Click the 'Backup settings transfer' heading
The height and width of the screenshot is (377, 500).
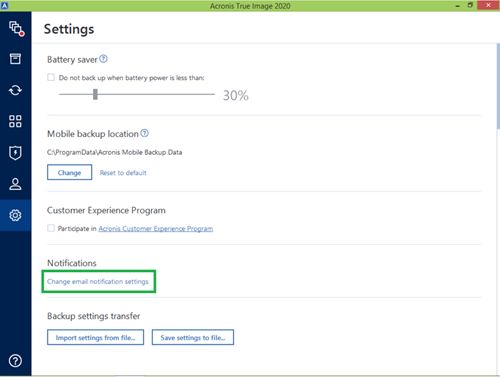[x=94, y=316]
